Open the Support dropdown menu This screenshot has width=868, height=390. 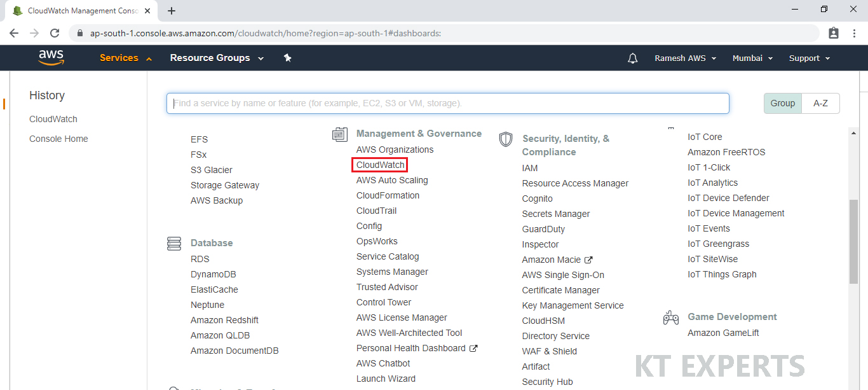point(810,58)
